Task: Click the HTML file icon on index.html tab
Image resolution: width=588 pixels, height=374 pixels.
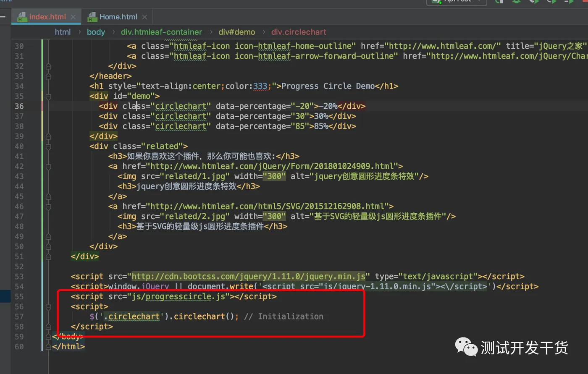Action: (21, 17)
